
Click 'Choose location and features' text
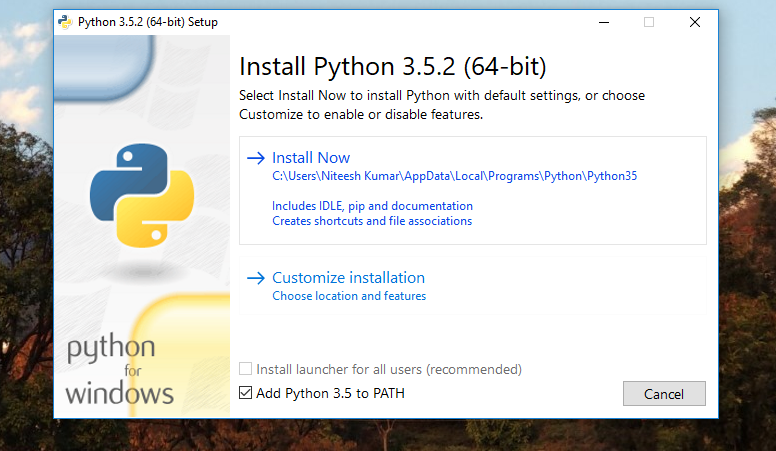[x=349, y=296]
